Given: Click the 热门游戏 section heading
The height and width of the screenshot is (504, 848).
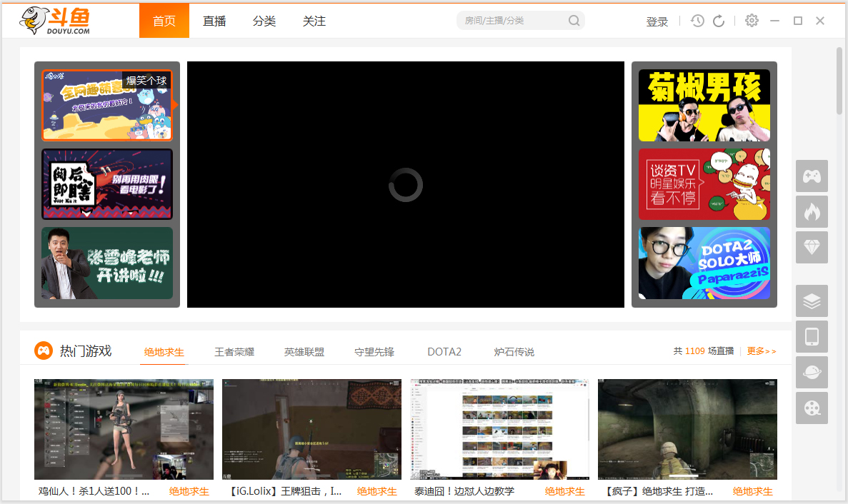Looking at the screenshot, I should 86,351.
